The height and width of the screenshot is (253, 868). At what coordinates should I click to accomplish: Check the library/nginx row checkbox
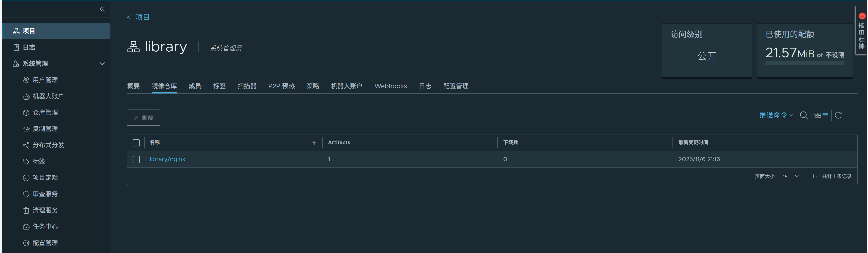pos(136,159)
